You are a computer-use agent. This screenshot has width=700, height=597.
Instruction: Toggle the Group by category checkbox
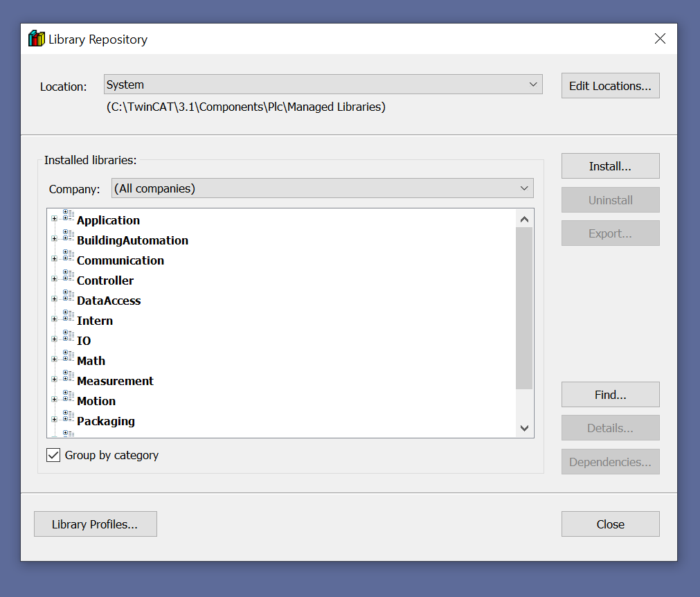53,455
